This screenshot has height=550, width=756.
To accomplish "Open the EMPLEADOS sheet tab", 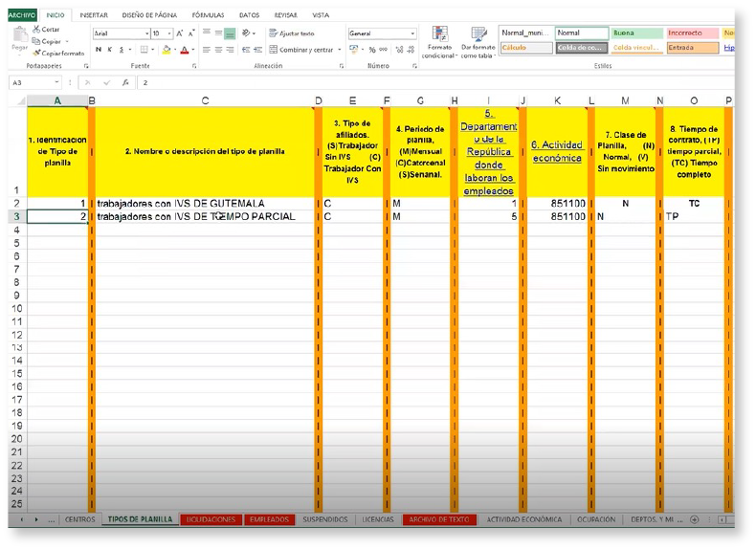I will [269, 519].
